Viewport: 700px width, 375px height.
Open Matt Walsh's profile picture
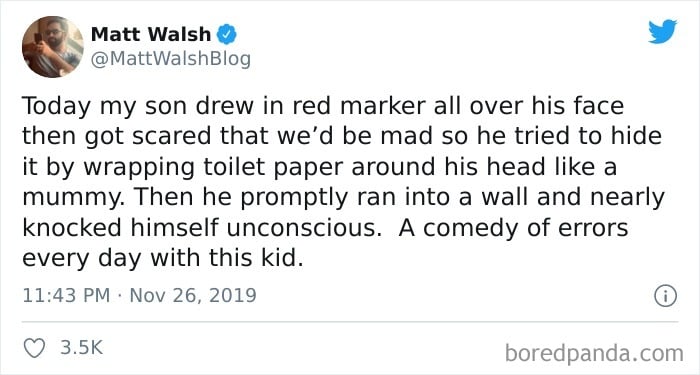pyautogui.click(x=53, y=47)
